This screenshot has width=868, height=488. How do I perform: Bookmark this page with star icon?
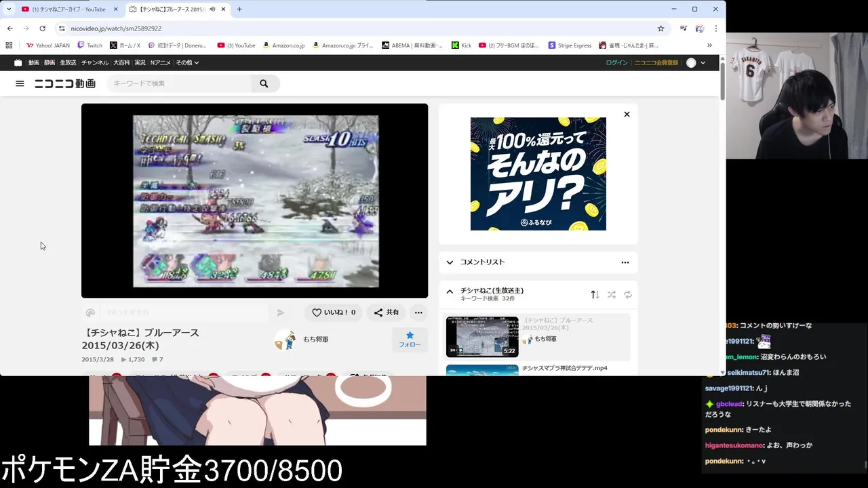point(660,28)
